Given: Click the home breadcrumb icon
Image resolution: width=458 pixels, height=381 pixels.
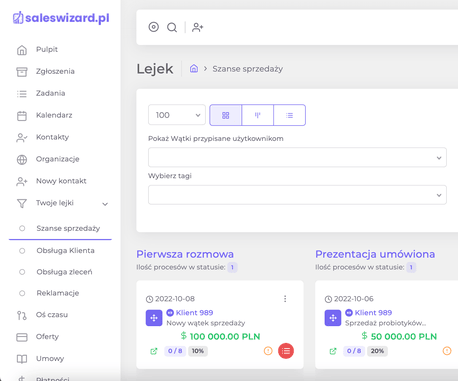Looking at the screenshot, I should pos(194,69).
